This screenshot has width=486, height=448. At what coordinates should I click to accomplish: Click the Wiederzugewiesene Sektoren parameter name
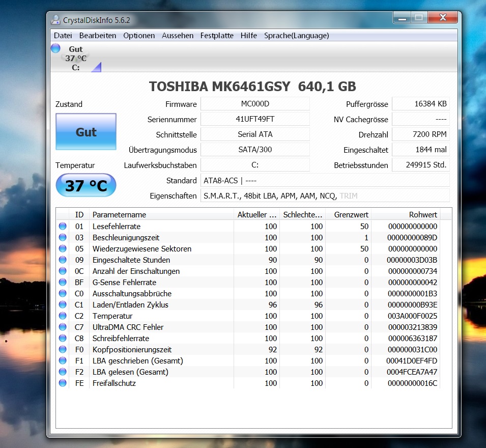tap(142, 248)
